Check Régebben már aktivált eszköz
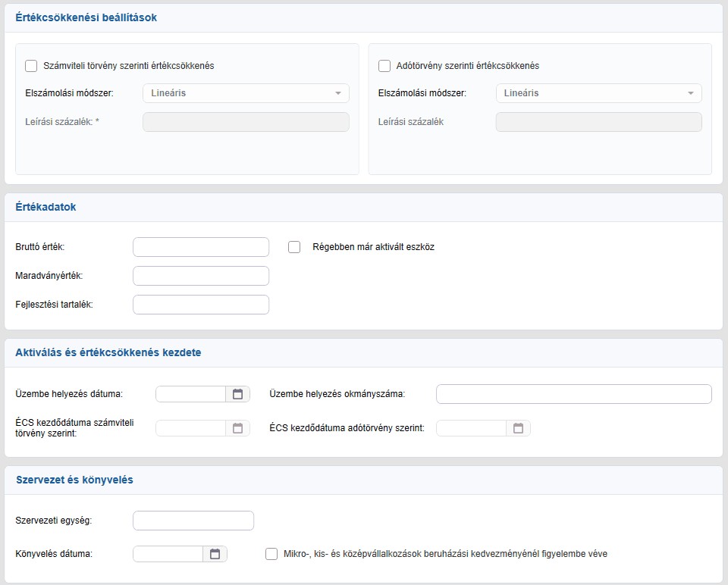The width and height of the screenshot is (728, 585). 294,247
